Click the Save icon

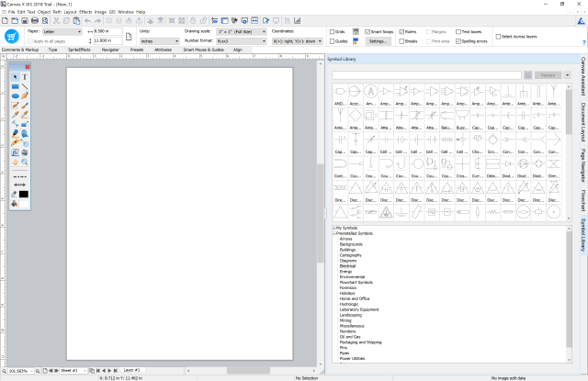pyautogui.click(x=25, y=20)
